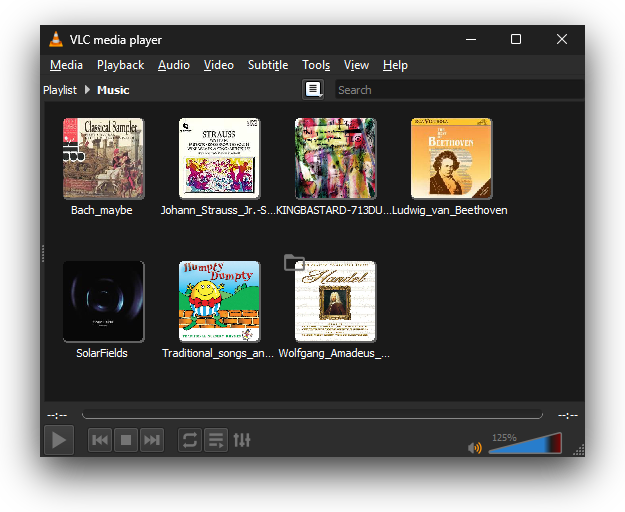Toggle loop mode button

point(190,440)
